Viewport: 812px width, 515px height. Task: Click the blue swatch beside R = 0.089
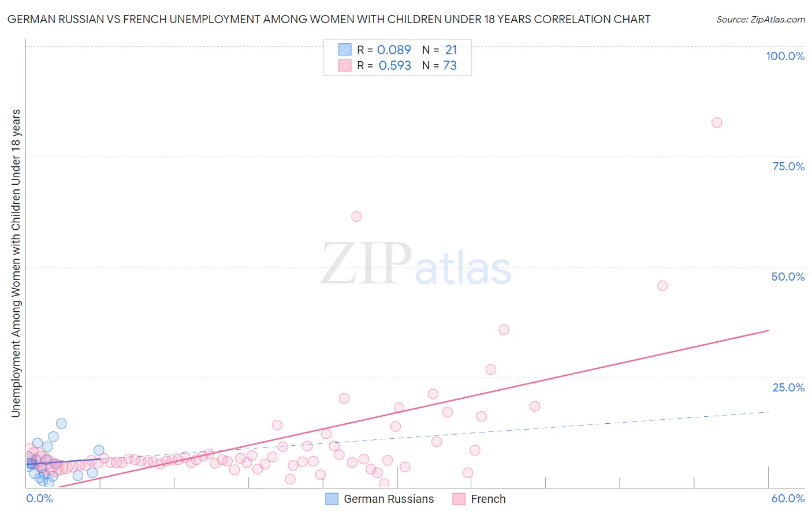pos(345,50)
